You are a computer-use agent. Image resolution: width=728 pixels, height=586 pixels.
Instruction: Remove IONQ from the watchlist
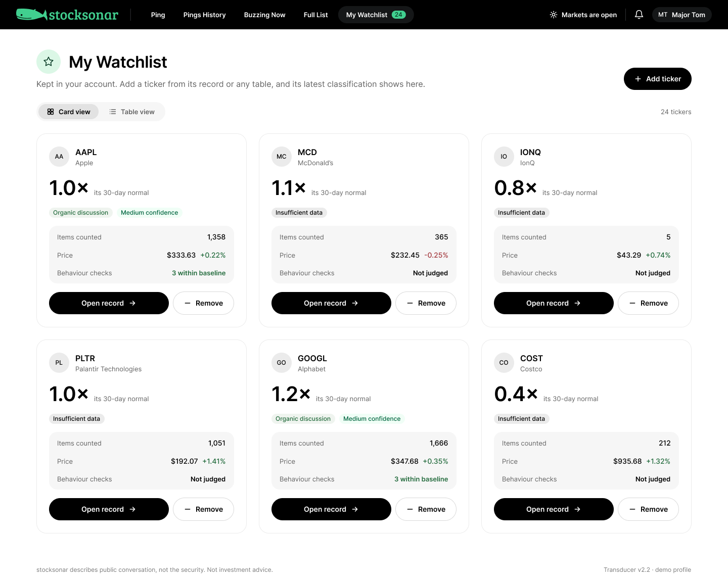click(648, 303)
